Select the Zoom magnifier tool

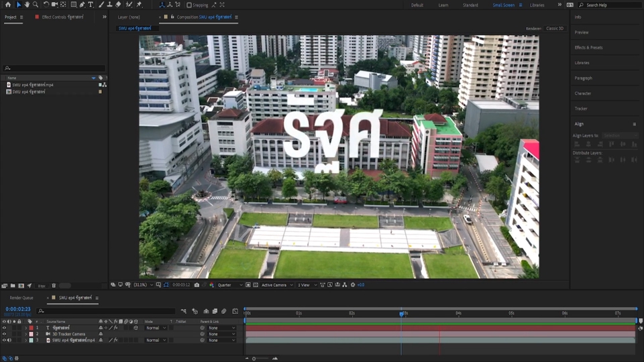coord(36,5)
